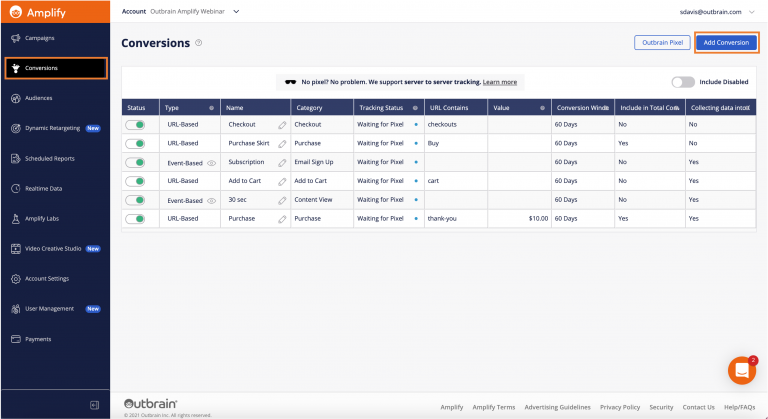
Task: Open the chat support bubble
Action: point(742,370)
